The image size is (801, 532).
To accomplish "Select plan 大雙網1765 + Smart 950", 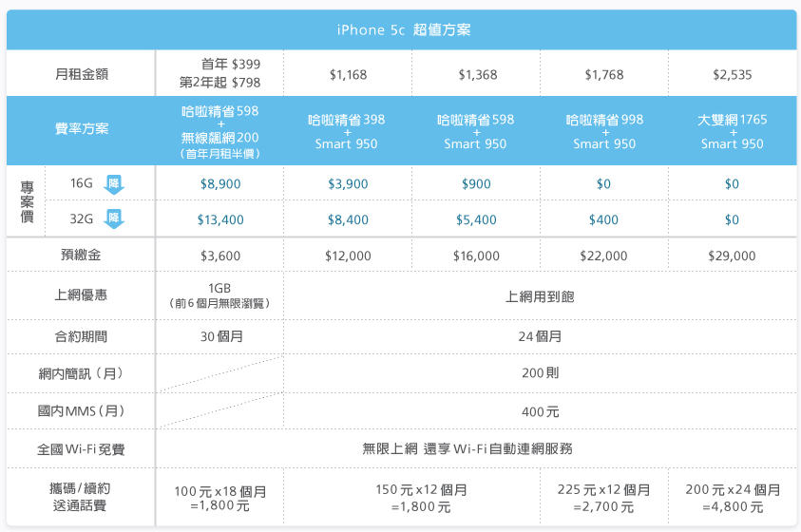I will tap(733, 132).
